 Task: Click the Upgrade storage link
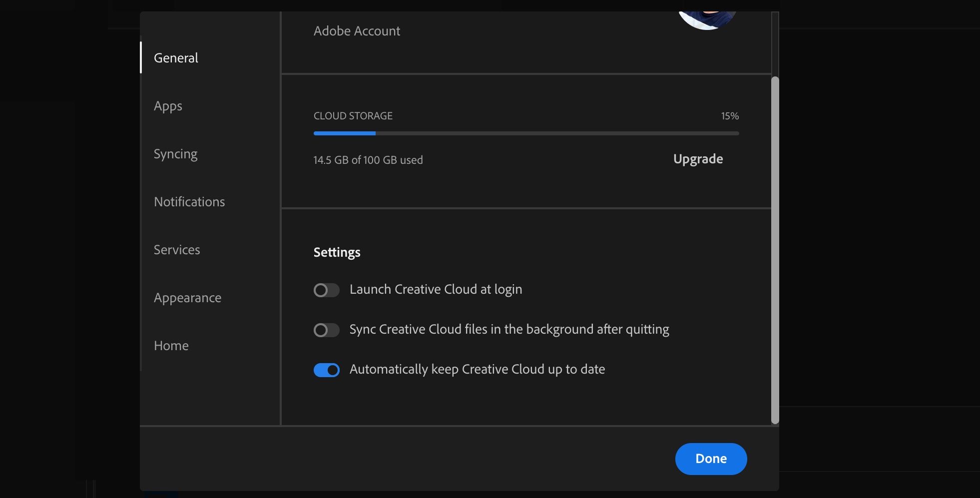click(x=698, y=159)
